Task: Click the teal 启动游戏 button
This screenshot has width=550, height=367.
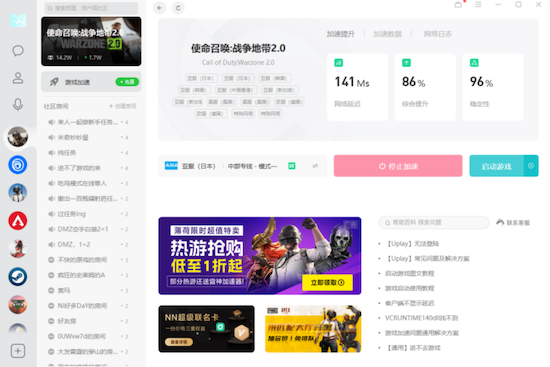Action: pos(496,166)
